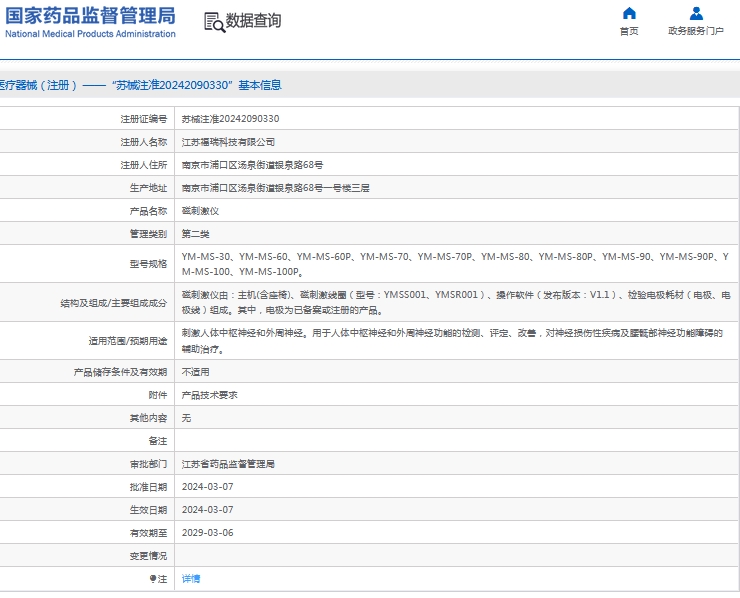Click the National Medical Products Administration text
This screenshot has height=598, width=740.
[x=90, y=34]
